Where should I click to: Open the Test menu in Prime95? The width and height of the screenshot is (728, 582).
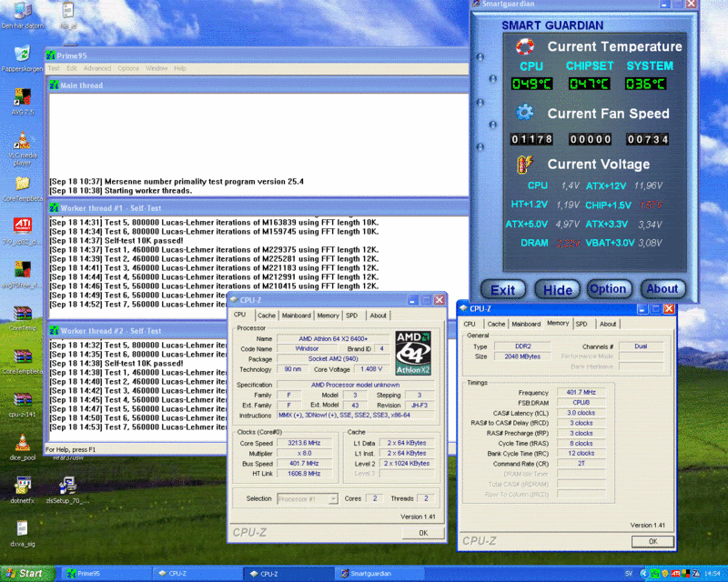click(x=54, y=68)
